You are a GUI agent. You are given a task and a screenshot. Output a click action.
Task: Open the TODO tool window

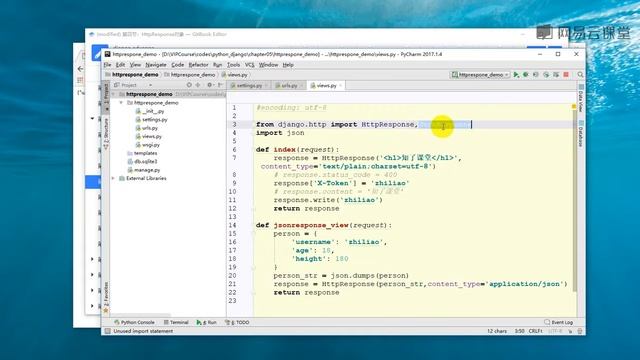237,322
